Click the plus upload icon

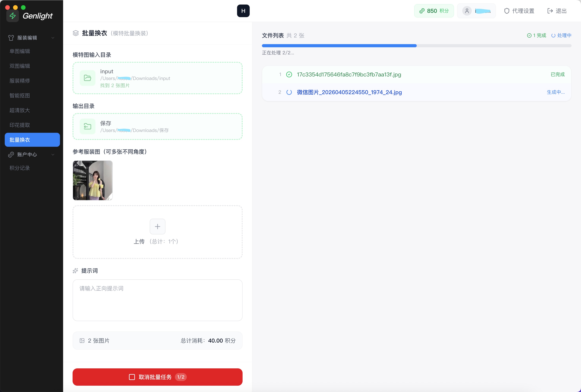pyautogui.click(x=158, y=227)
